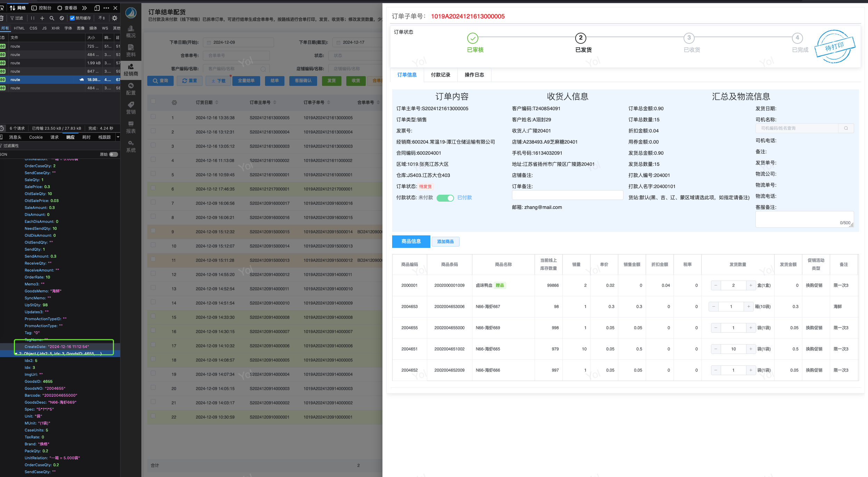Toggle the 已付款 payment status switch
868x477 pixels.
click(x=445, y=198)
